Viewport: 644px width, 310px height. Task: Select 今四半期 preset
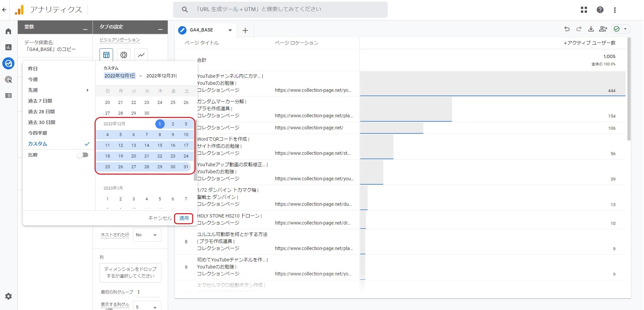coord(38,133)
